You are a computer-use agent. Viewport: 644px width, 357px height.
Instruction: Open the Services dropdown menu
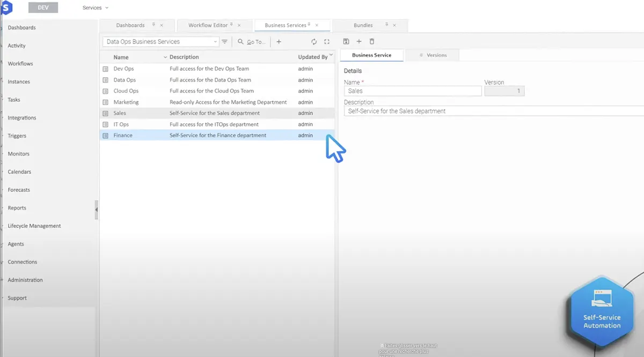pos(96,8)
